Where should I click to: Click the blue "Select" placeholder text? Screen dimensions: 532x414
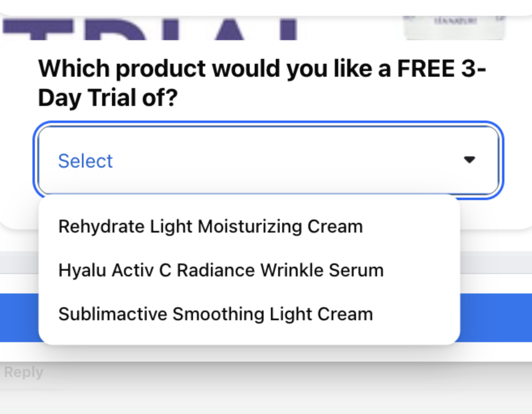[x=85, y=161]
